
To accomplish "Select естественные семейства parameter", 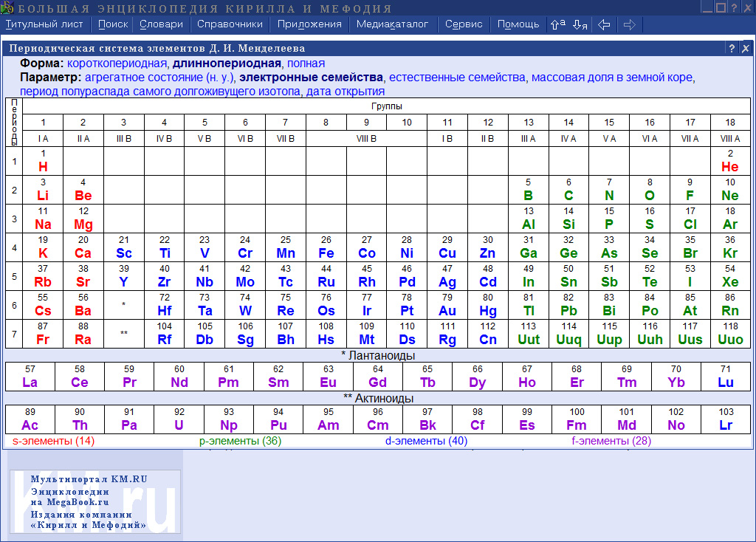I will pos(458,78).
